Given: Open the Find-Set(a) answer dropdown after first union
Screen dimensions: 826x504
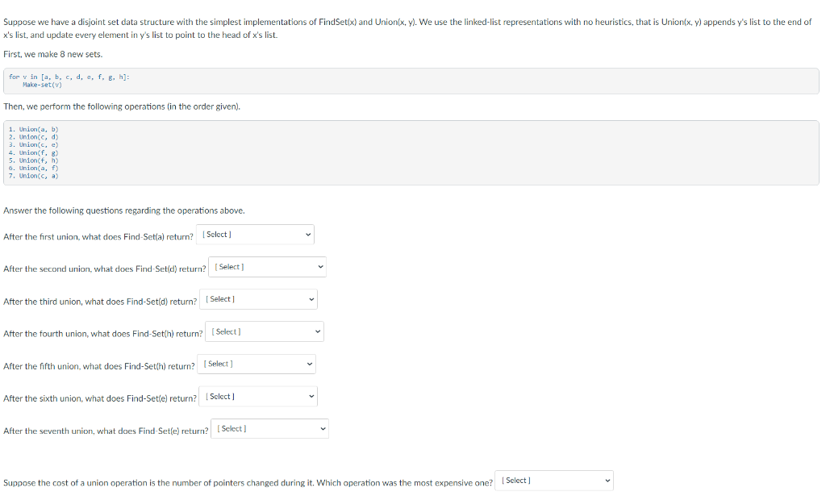Looking at the screenshot, I should (x=255, y=234).
